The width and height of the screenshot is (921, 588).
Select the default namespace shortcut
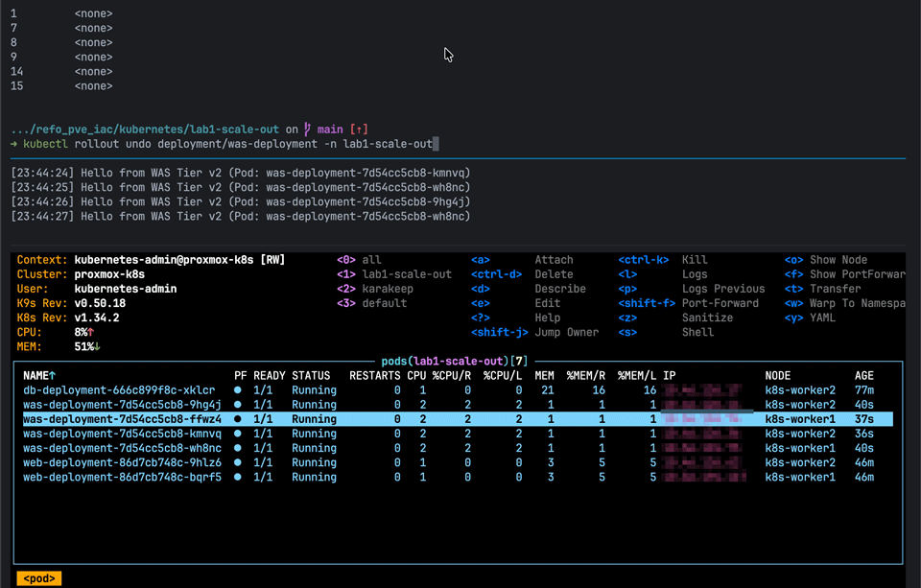point(371,303)
